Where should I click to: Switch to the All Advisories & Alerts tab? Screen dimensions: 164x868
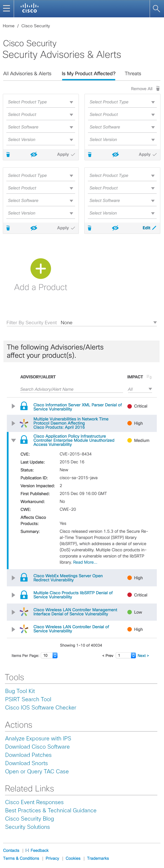click(27, 74)
